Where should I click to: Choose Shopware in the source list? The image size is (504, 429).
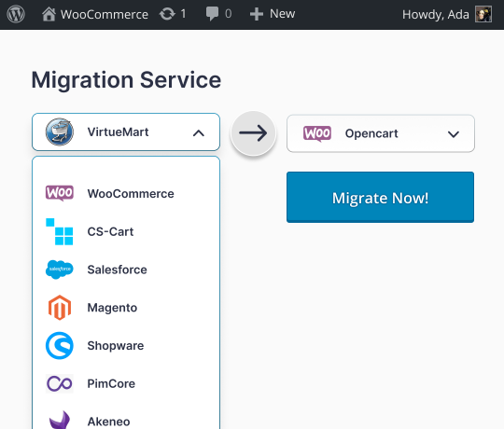[x=126, y=345]
